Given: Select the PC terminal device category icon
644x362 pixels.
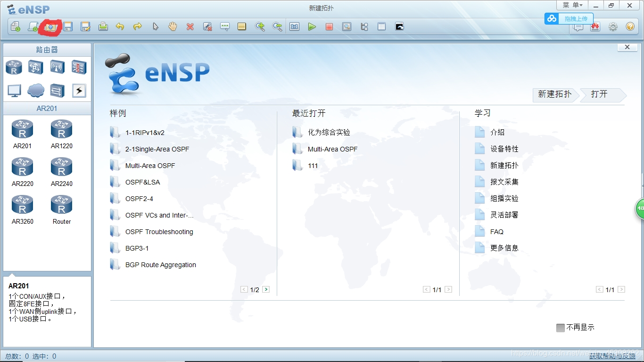Looking at the screenshot, I should click(14, 90).
